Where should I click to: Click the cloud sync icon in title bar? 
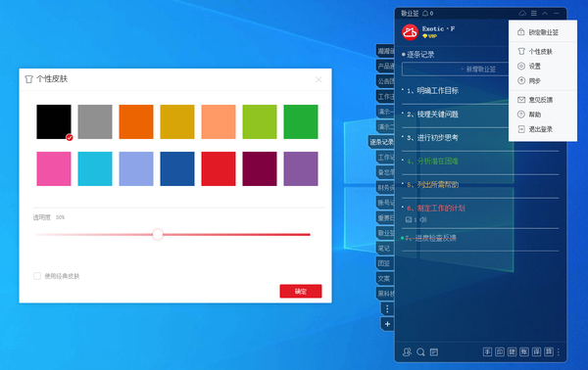522,14
